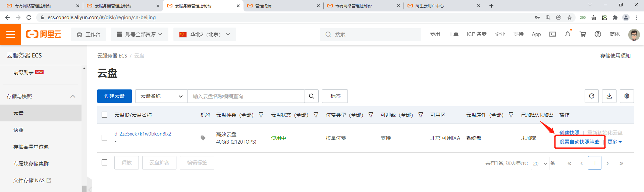Open the hamburger navigation menu

point(10,34)
